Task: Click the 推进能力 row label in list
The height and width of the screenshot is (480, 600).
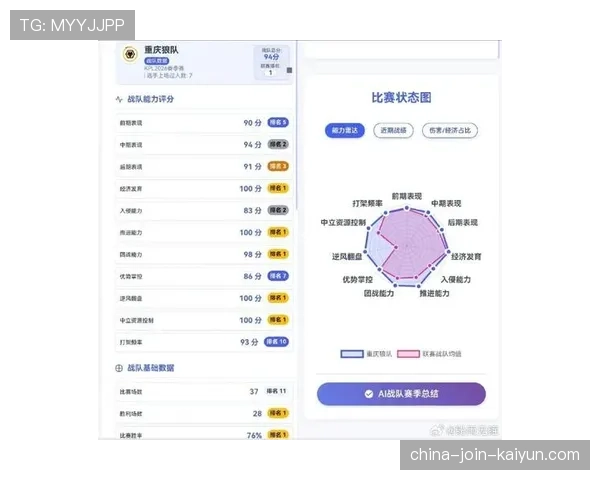Action: point(131,233)
